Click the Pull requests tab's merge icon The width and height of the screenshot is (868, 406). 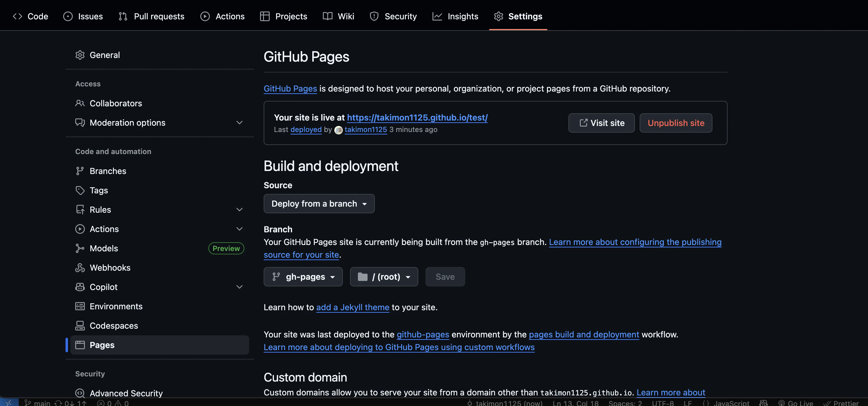123,16
